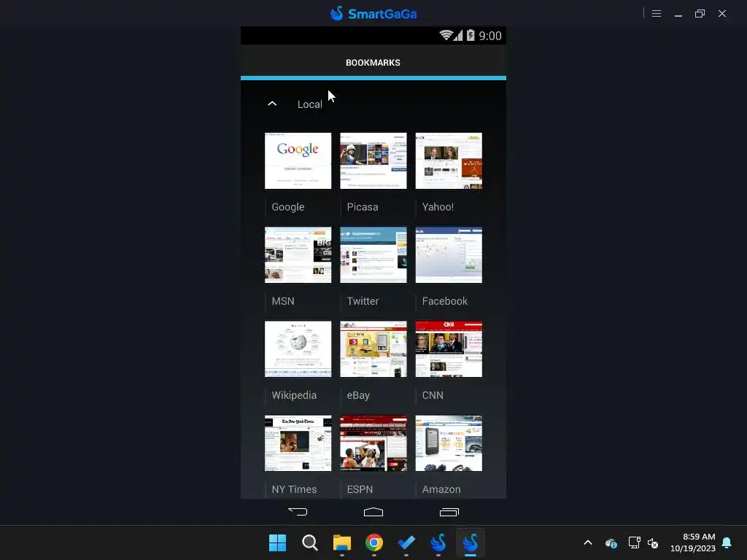The height and width of the screenshot is (560, 747).
Task: Restore down the SmartGaGa window
Action: (x=700, y=13)
